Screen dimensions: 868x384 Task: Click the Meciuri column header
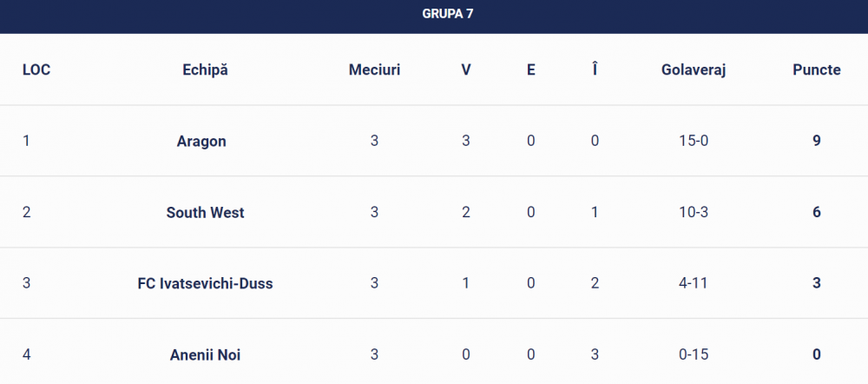click(x=374, y=70)
